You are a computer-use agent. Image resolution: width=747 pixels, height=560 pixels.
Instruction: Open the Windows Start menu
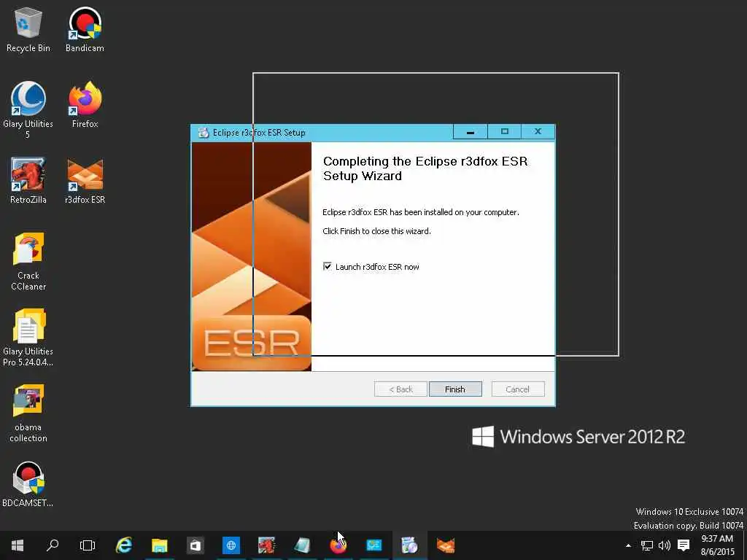click(x=18, y=545)
